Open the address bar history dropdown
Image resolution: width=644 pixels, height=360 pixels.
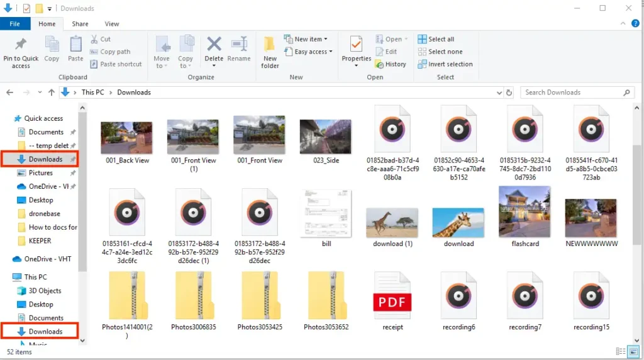(499, 93)
